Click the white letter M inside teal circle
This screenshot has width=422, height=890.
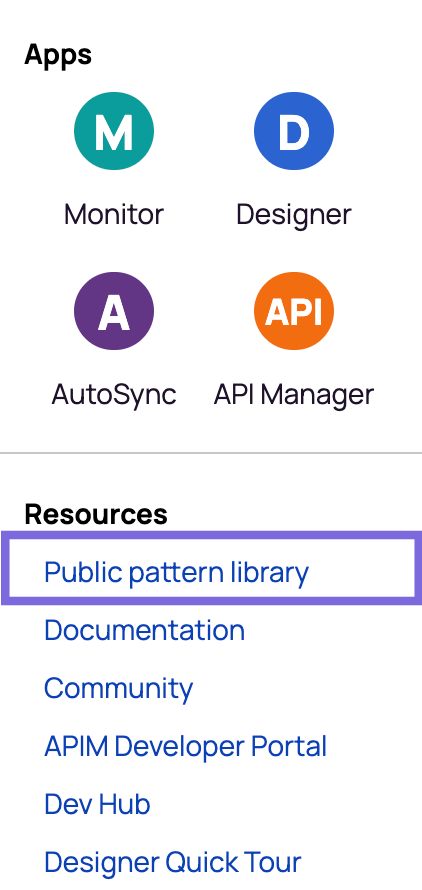[x=114, y=131]
